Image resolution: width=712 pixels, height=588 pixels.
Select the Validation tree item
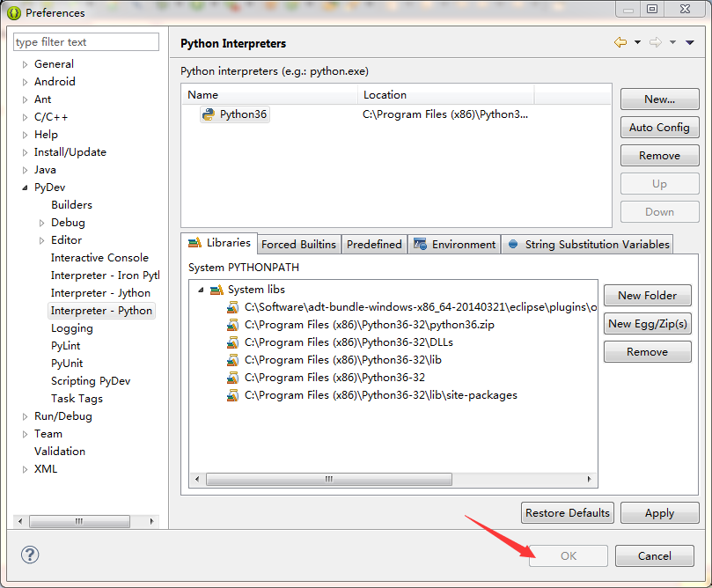60,452
